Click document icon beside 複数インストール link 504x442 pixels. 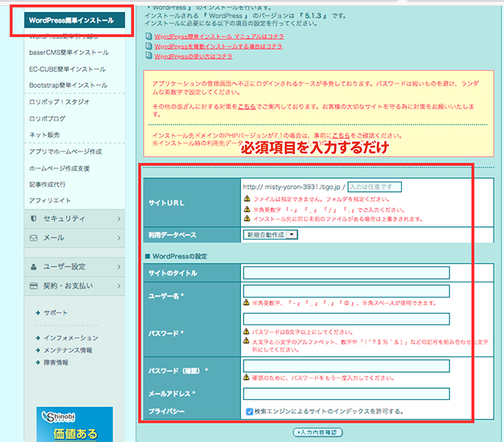pyautogui.click(x=148, y=46)
